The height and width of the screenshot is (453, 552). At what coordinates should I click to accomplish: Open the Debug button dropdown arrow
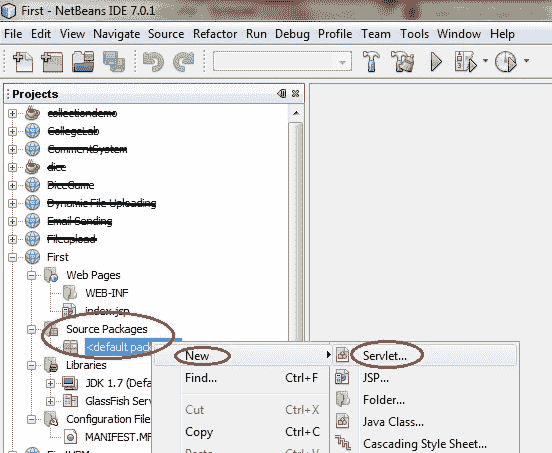coord(485,61)
